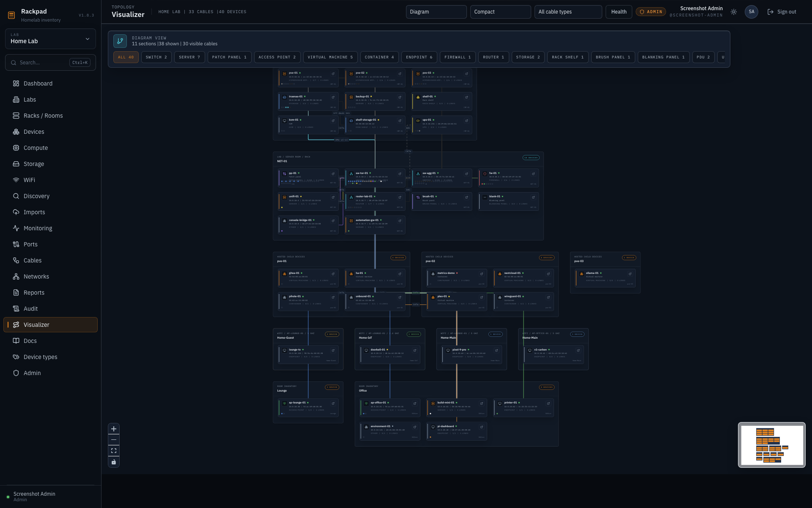Open the All cable types dropdown
This screenshot has width=812, height=508.
[x=568, y=12]
